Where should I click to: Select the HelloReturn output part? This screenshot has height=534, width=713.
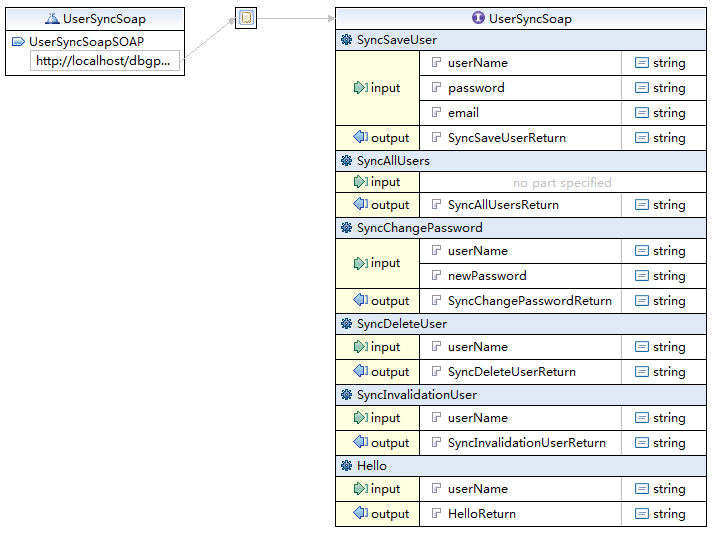coord(482,514)
